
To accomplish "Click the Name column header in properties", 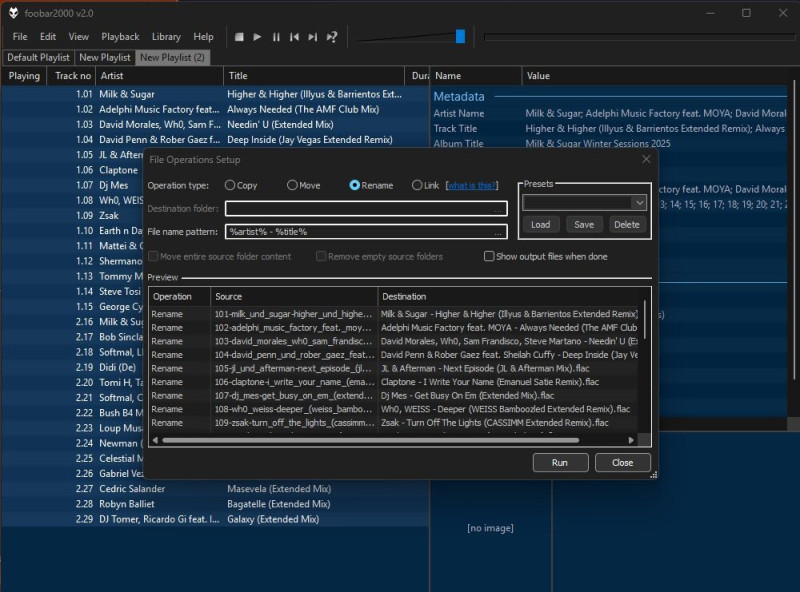I will point(476,76).
